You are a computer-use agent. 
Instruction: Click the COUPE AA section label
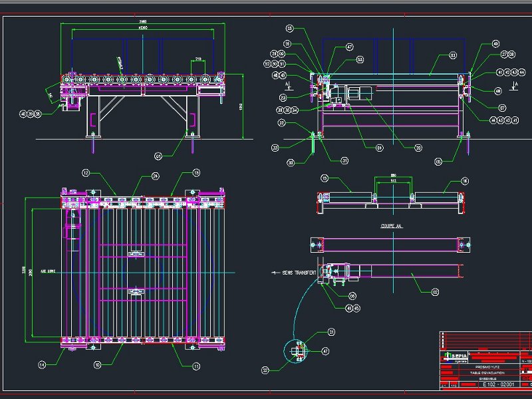click(x=392, y=226)
